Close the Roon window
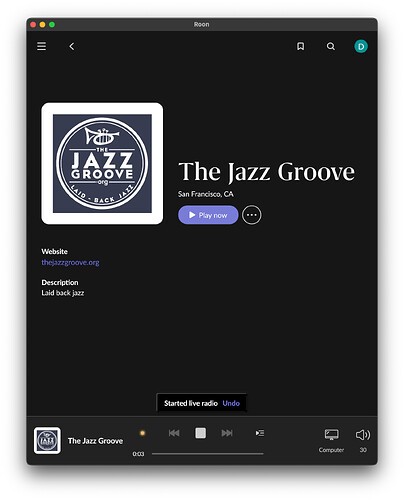This screenshot has height=500, width=403. [x=33, y=25]
